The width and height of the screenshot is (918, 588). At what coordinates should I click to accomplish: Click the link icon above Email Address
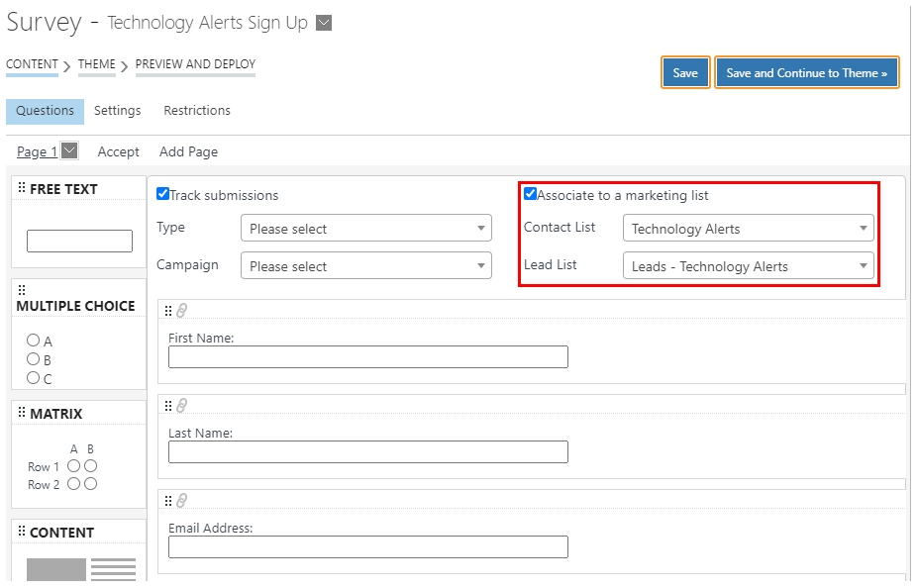coord(181,501)
